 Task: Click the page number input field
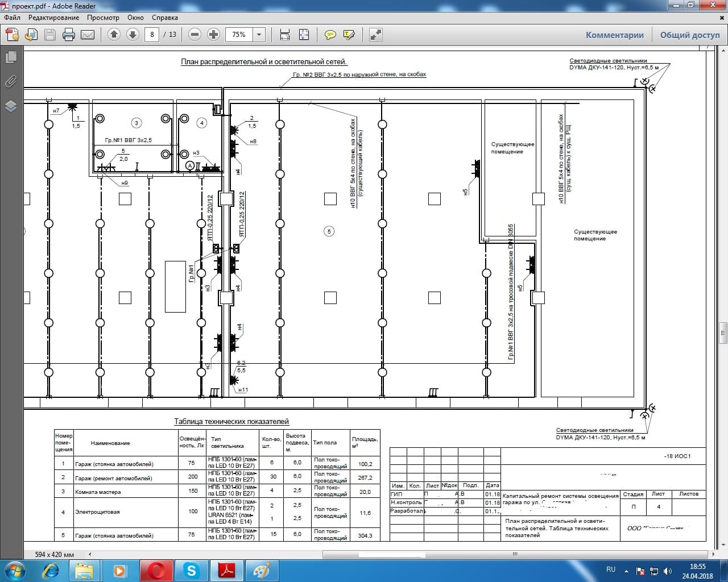152,35
